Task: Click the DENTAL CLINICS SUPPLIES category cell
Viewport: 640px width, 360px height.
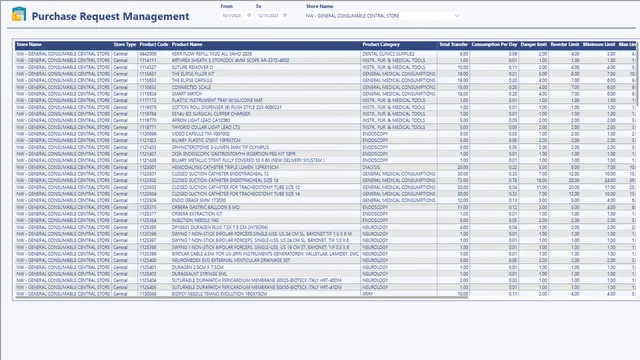Action: pyautogui.click(x=388, y=54)
